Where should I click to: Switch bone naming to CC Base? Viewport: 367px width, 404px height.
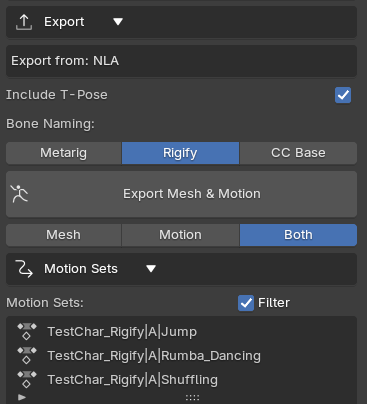tap(298, 153)
